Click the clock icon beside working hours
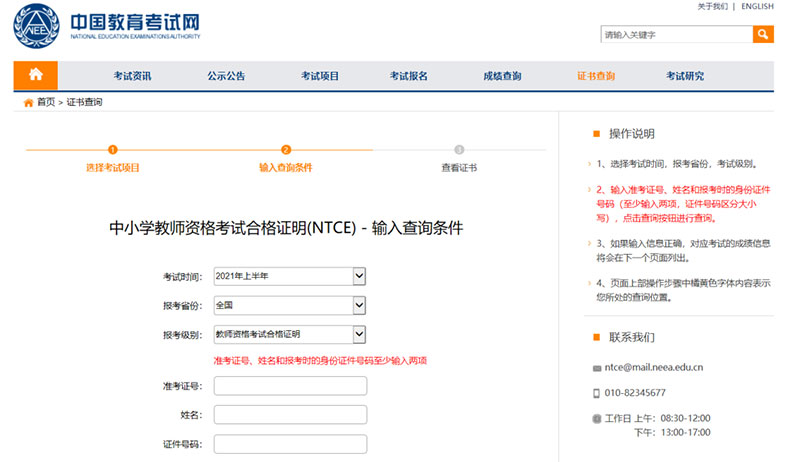Screen dimensions: 800x462 pyautogui.click(x=596, y=418)
